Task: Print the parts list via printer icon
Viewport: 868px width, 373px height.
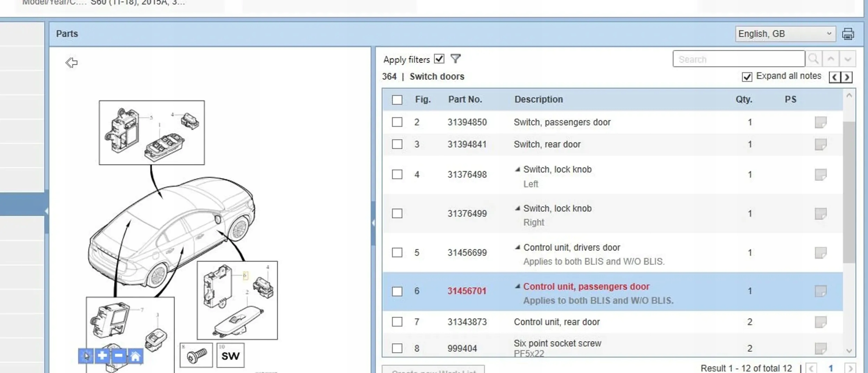Action: tap(848, 34)
